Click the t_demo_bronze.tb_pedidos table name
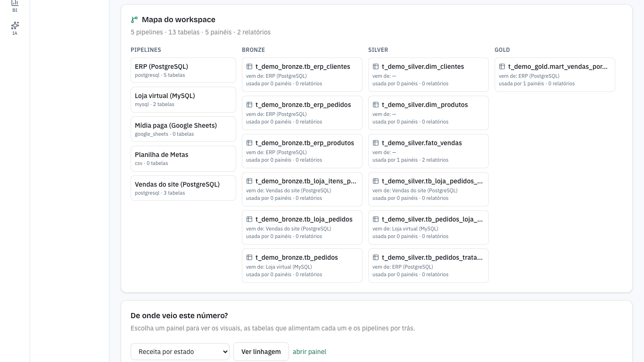The height and width of the screenshot is (362, 644). [x=297, y=258]
